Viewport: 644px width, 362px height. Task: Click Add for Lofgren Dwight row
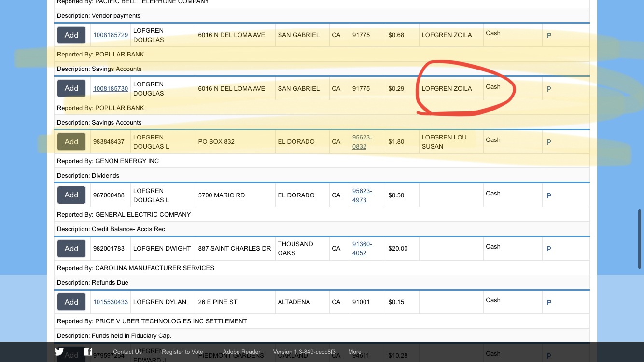click(x=71, y=248)
